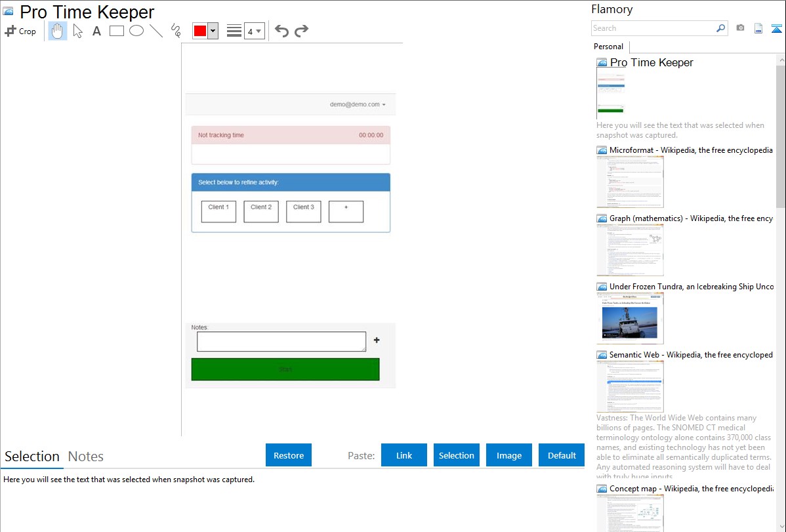Click the red color swatch
Screen dimensions: 786x532
click(200, 31)
